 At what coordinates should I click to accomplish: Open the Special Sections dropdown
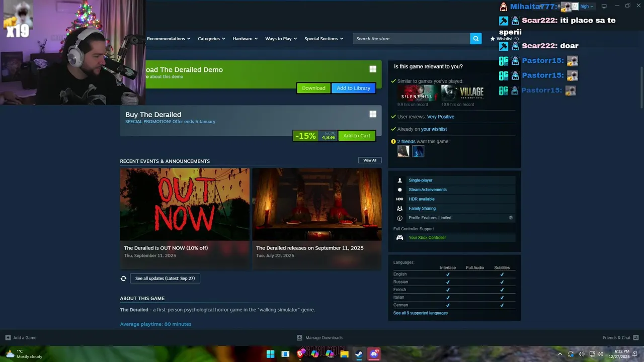(x=324, y=39)
